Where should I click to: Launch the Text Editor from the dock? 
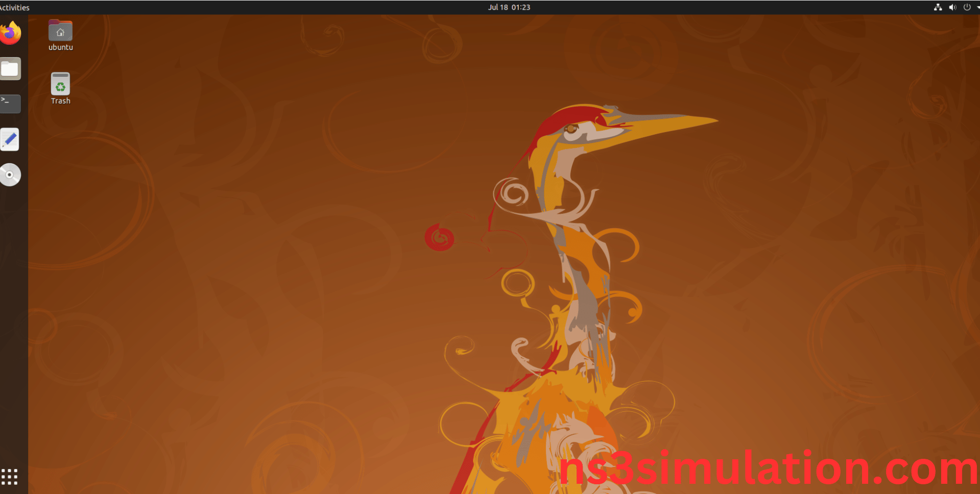pyautogui.click(x=10, y=139)
